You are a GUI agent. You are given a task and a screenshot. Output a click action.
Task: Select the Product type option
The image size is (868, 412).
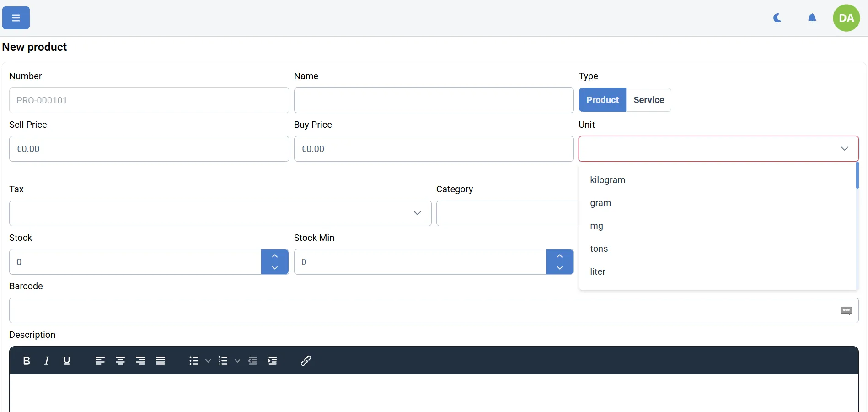point(602,100)
